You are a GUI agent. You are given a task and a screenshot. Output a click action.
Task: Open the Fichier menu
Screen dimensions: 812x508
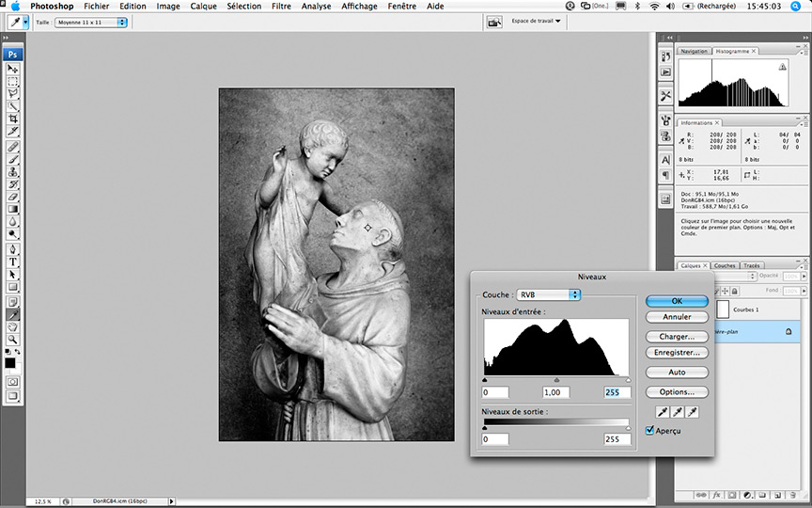point(96,7)
